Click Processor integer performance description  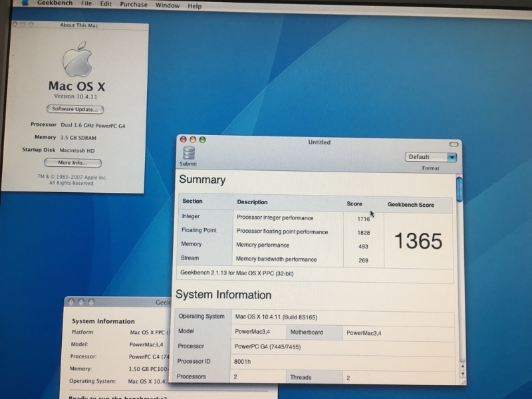(x=275, y=218)
